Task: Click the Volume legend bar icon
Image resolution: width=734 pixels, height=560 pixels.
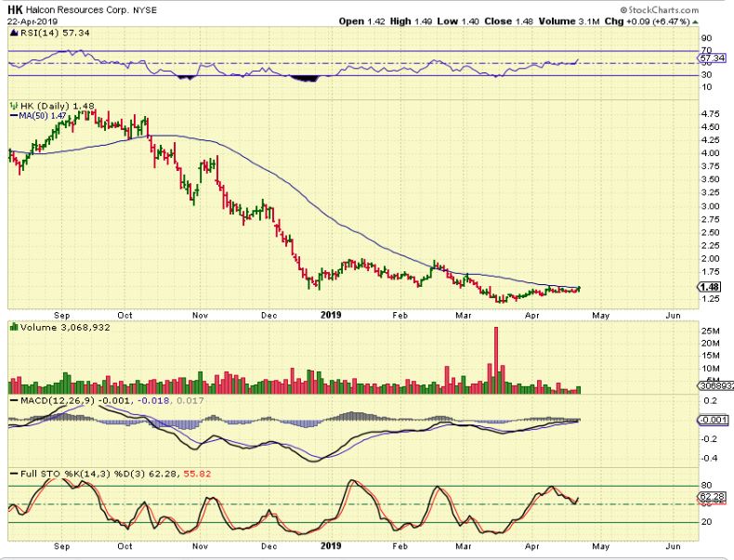Action: [x=12, y=328]
